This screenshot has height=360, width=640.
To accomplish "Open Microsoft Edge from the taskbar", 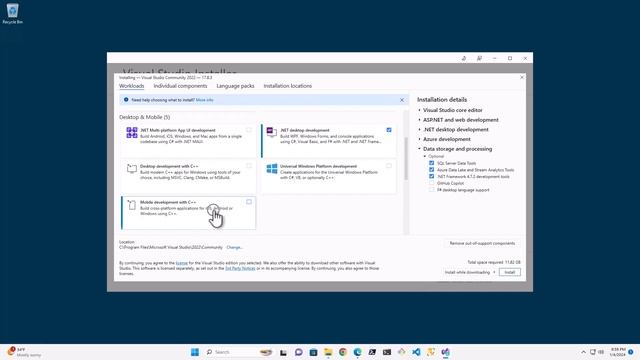I will point(358,352).
